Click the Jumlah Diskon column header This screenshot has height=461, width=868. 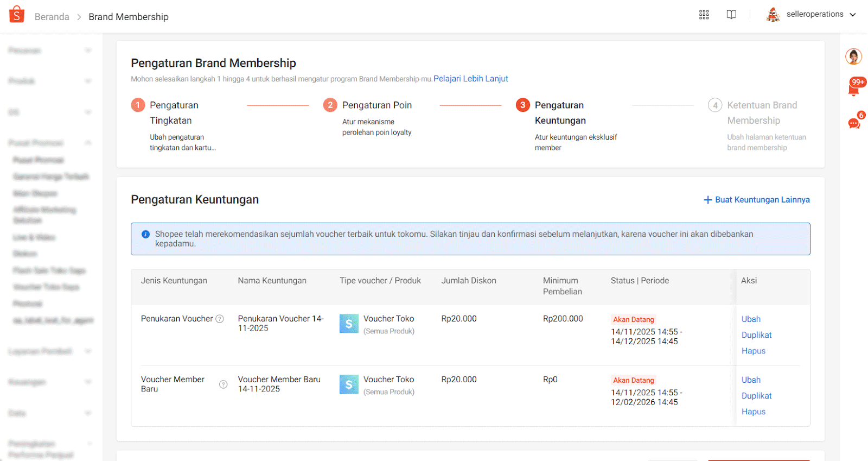pyautogui.click(x=469, y=281)
